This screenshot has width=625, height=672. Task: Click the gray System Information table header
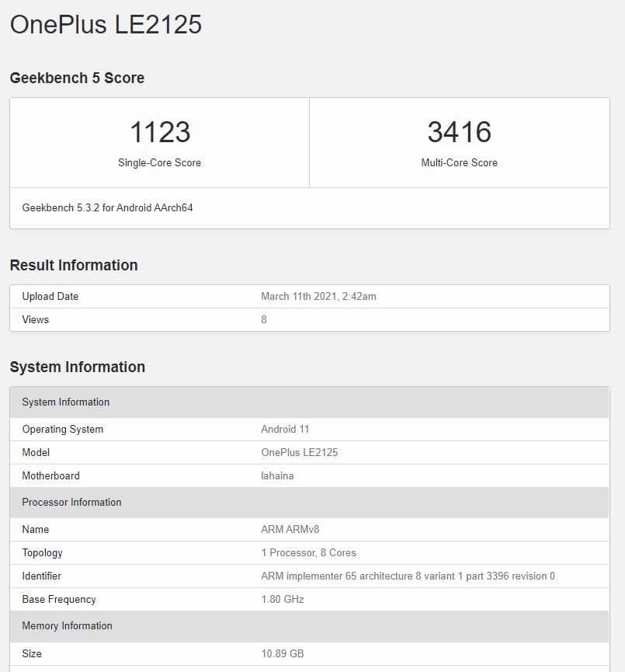click(x=66, y=402)
